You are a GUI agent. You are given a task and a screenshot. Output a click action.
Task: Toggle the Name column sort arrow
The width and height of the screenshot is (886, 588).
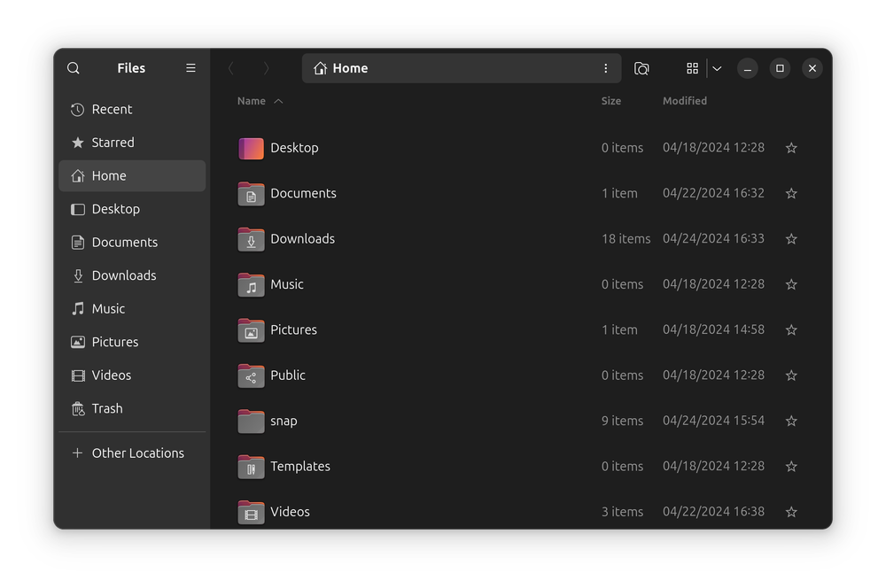279,101
